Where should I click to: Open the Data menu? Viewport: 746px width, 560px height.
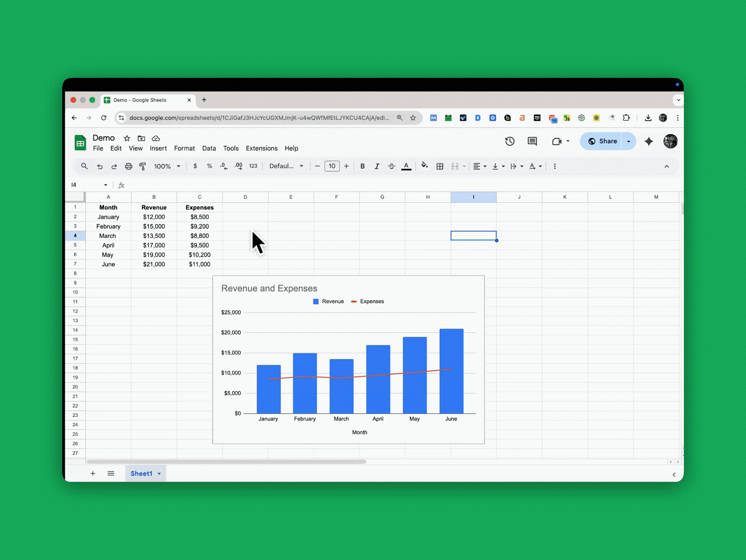209,148
